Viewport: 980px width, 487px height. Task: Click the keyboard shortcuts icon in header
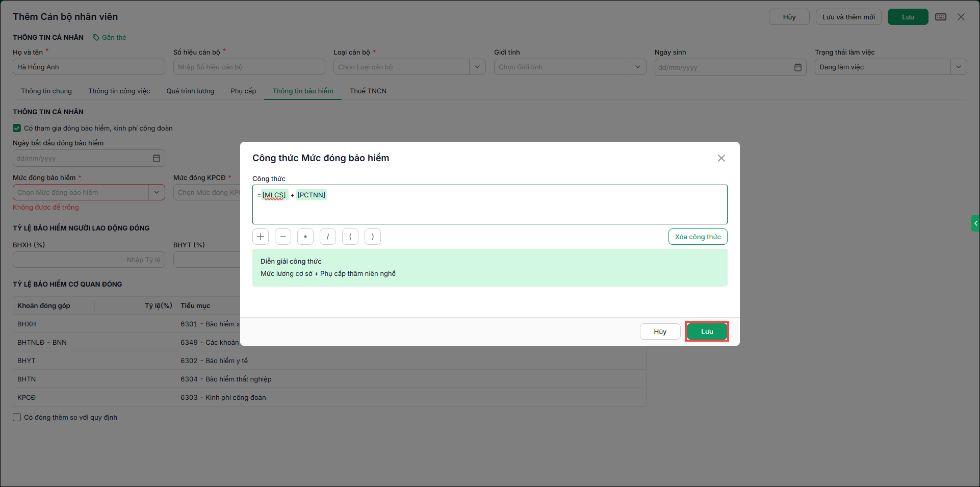tap(941, 17)
